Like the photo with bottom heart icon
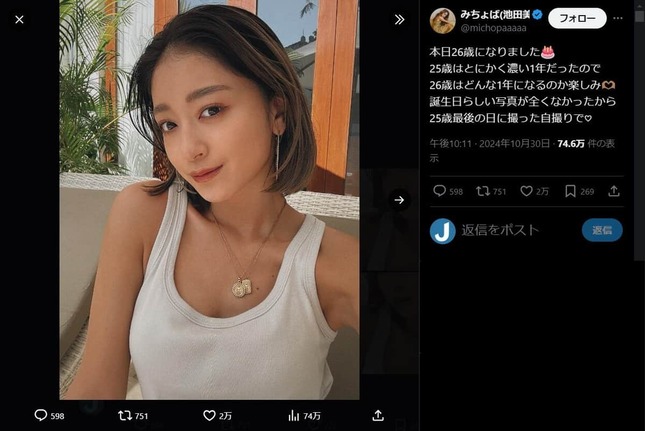Viewport: 645px width, 431px height. [x=209, y=415]
